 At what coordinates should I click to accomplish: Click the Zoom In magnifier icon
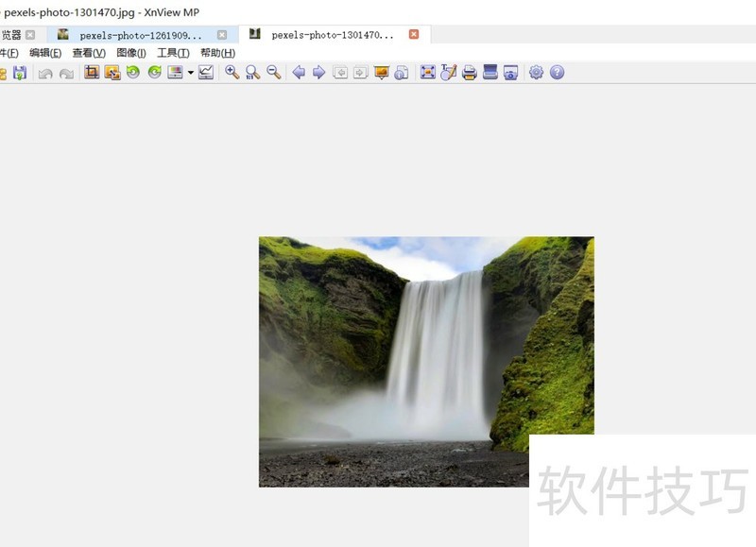click(x=230, y=72)
